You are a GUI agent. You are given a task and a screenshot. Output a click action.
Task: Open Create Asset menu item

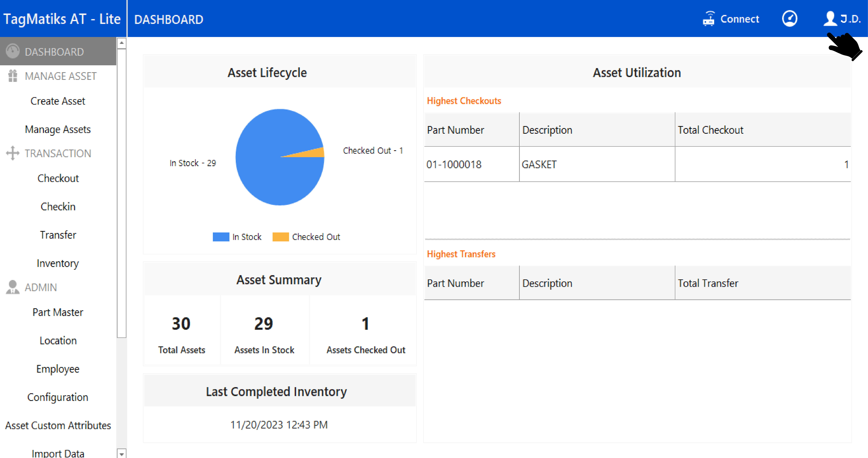click(58, 101)
